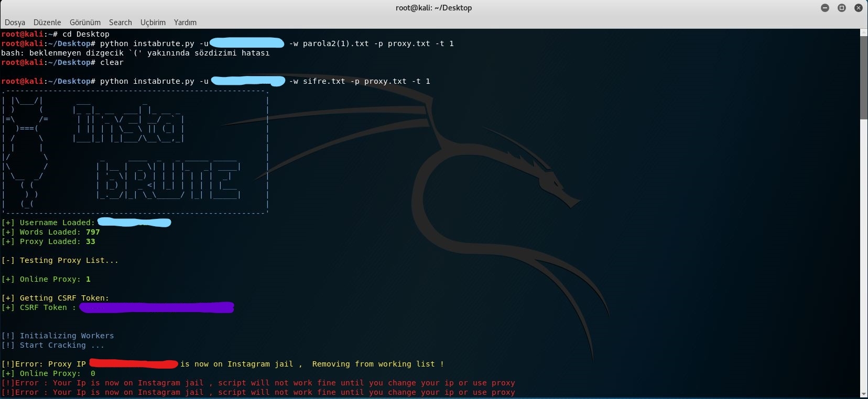Open the Yardım menu

click(x=185, y=23)
